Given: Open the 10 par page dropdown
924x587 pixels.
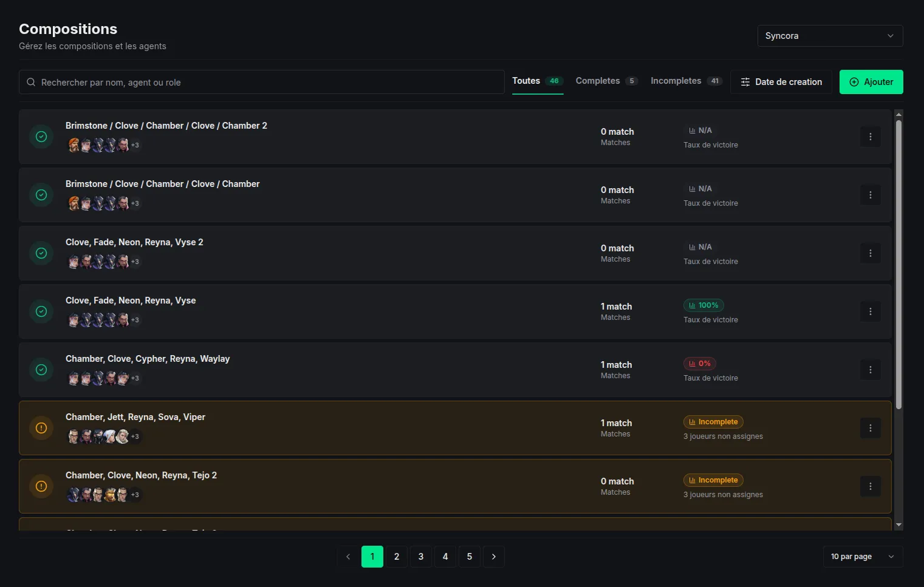Looking at the screenshot, I should pyautogui.click(x=863, y=557).
